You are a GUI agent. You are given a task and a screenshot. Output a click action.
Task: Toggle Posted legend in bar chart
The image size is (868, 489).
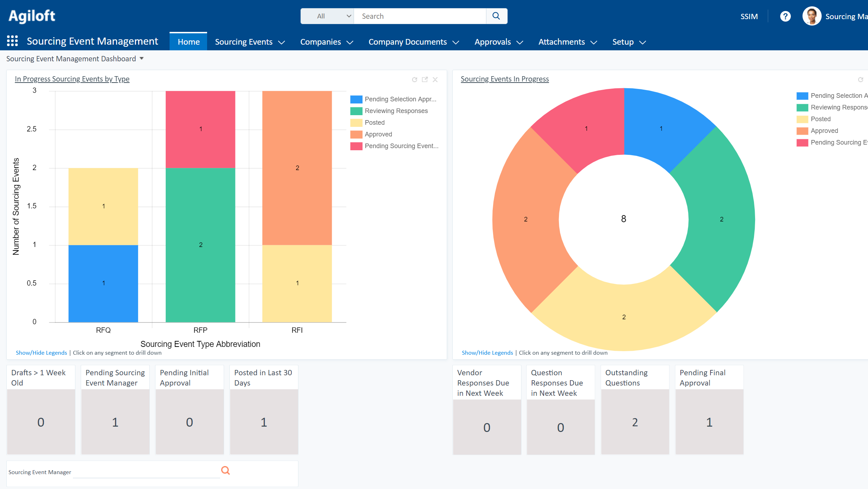tap(367, 123)
